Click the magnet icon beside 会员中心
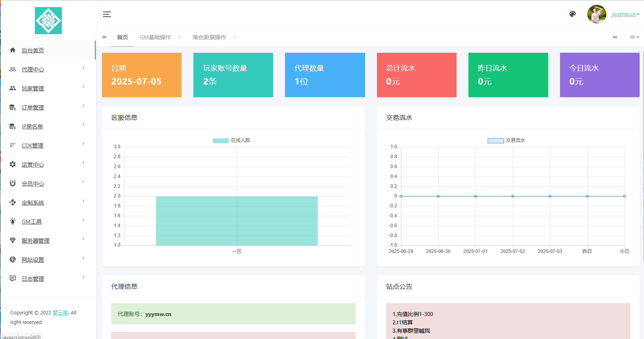This screenshot has width=644, height=339. [13, 184]
